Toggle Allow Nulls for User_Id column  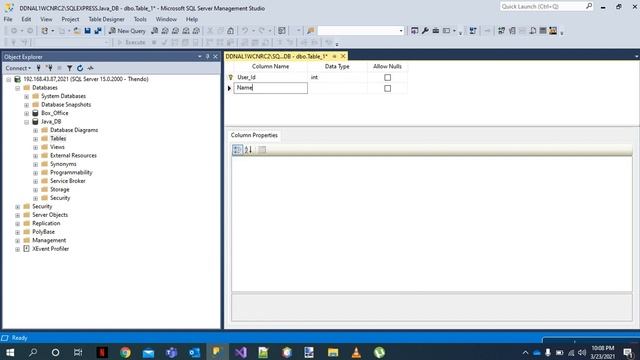387,77
